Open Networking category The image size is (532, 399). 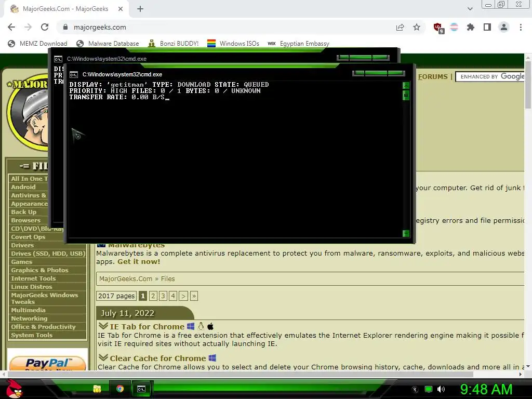click(29, 318)
